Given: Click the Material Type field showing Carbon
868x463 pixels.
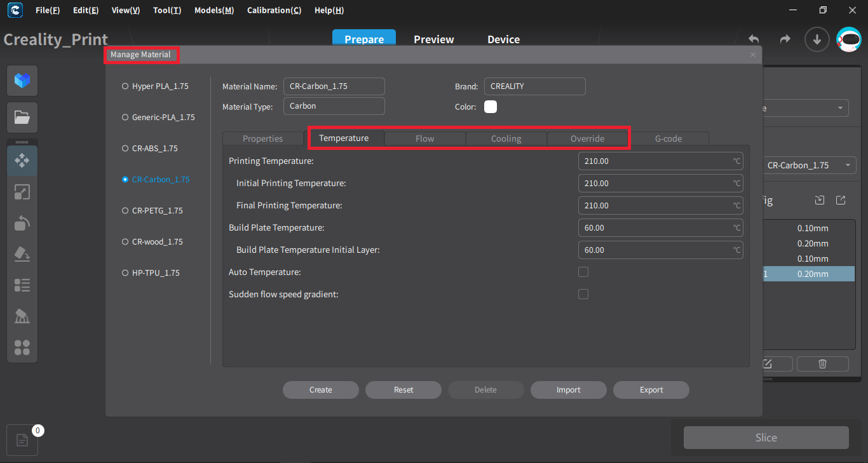Looking at the screenshot, I should point(334,106).
